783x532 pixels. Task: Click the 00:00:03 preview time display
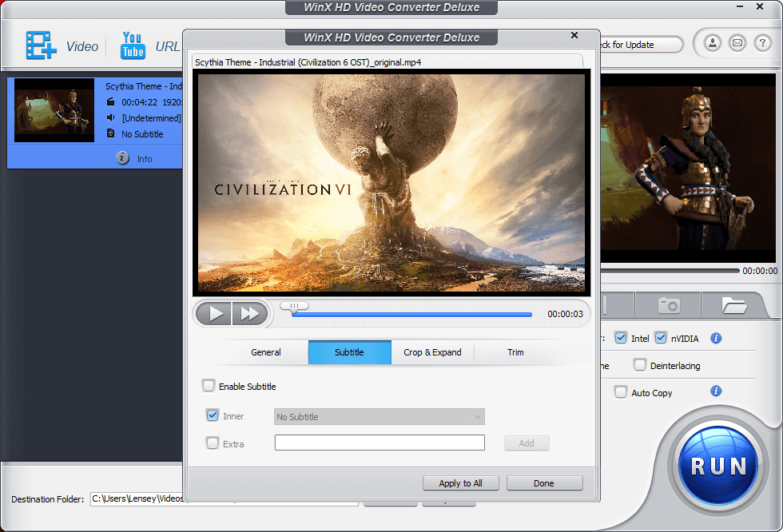coord(566,314)
